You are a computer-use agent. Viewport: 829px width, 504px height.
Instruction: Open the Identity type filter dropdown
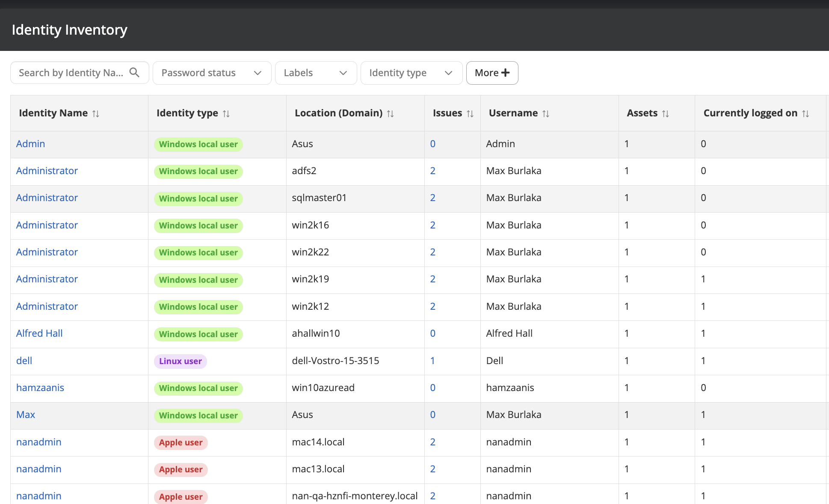coord(411,73)
